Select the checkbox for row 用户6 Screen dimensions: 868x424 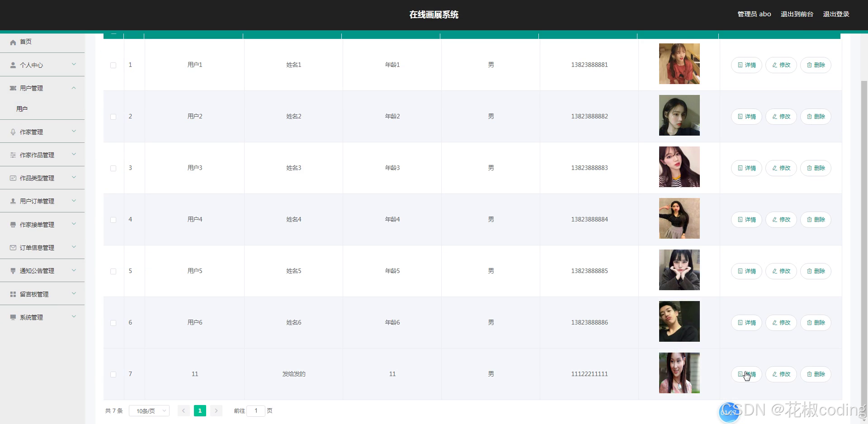tap(113, 323)
